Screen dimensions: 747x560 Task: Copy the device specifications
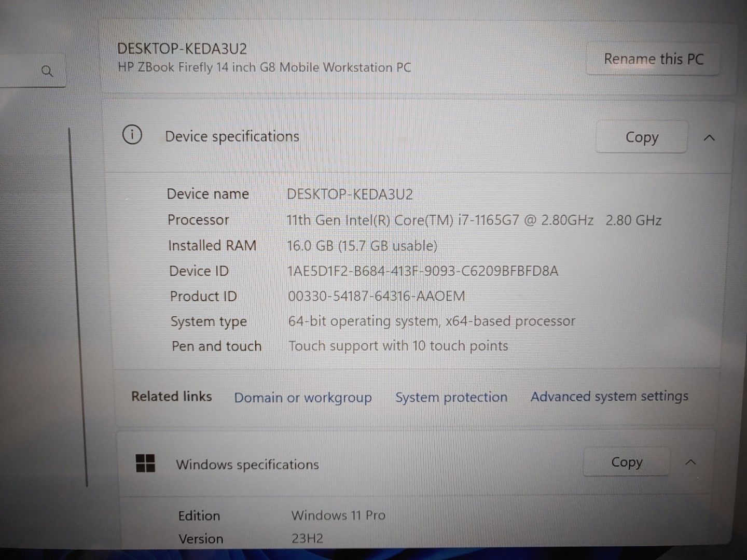pos(642,137)
